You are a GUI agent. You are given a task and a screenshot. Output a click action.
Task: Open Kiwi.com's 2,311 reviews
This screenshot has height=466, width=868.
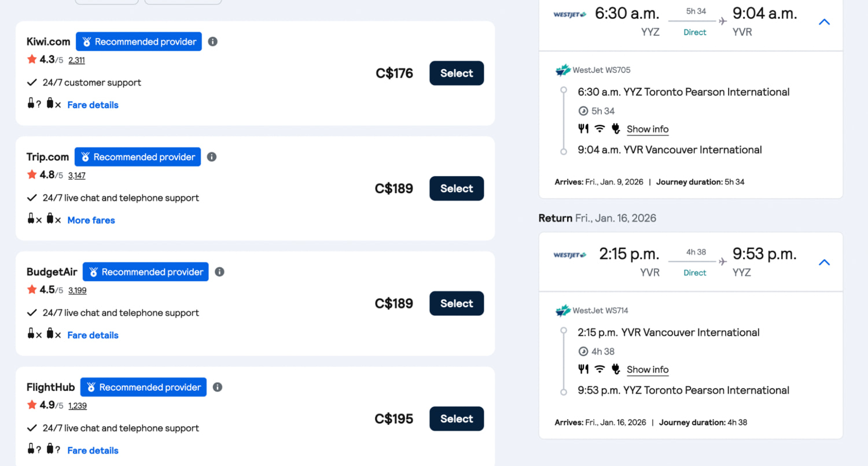[x=76, y=60]
